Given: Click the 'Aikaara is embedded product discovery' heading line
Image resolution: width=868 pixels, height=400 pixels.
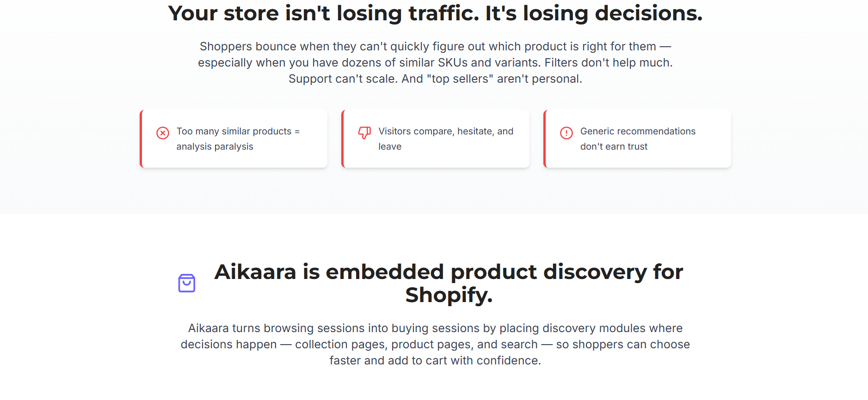Looking at the screenshot, I should [x=448, y=272].
